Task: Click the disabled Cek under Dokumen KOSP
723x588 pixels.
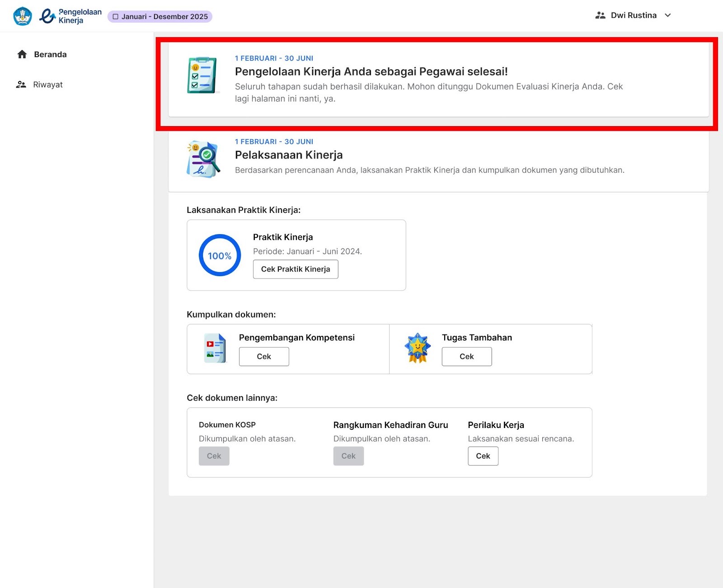Action: pos(214,456)
